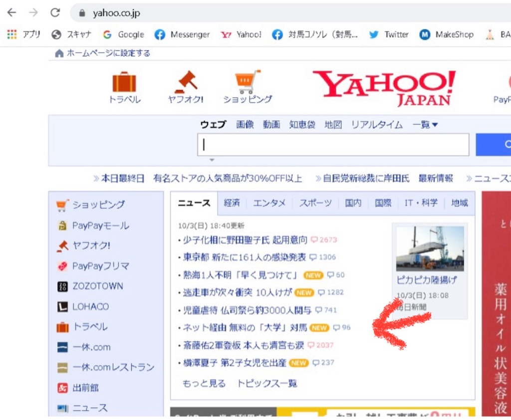511x420 pixels.
Task: Open PayPayモール in left sidebar
Action: tap(93, 225)
